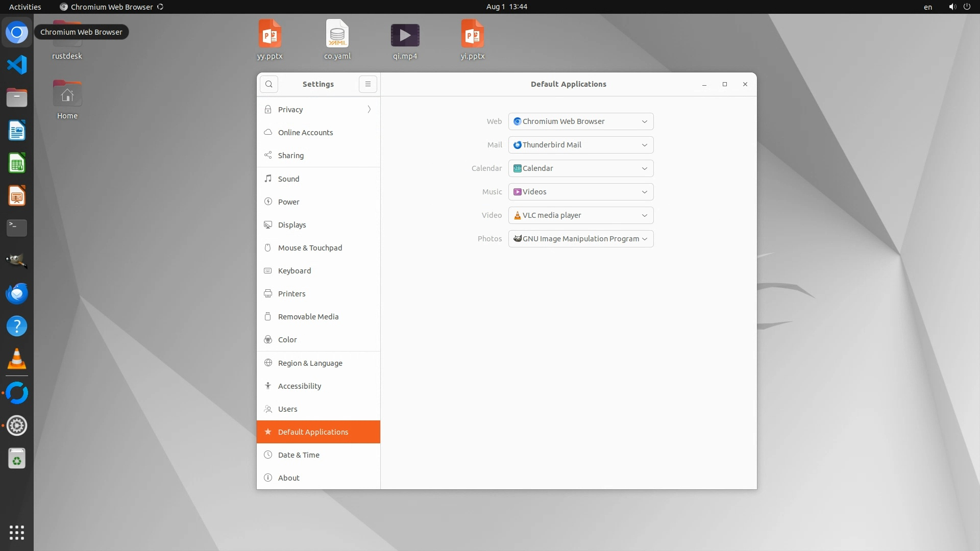Click the search icon in Settings header
This screenshot has height=551, width=980.
tap(269, 84)
